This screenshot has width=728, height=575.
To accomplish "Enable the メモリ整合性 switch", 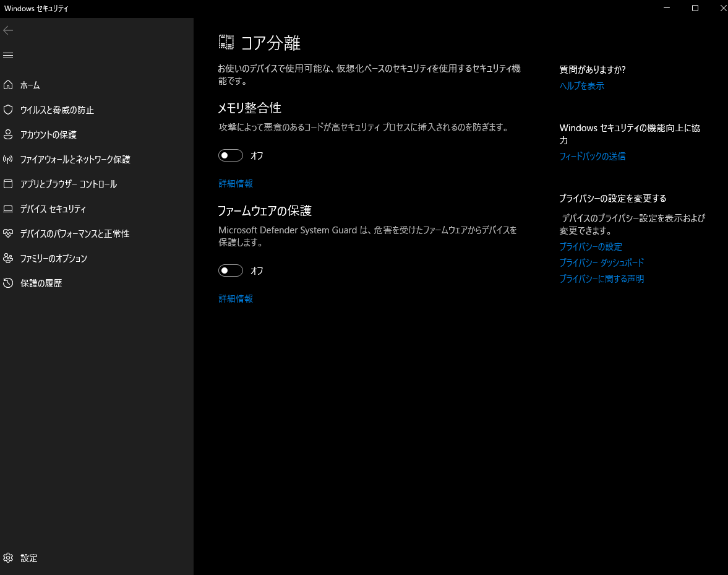I will [x=231, y=155].
